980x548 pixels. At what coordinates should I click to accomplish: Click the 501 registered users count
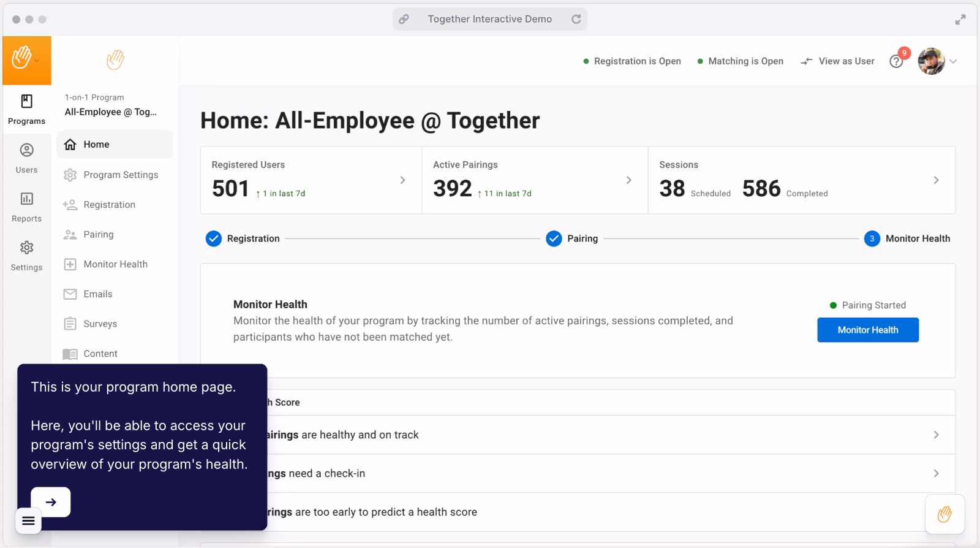point(230,188)
